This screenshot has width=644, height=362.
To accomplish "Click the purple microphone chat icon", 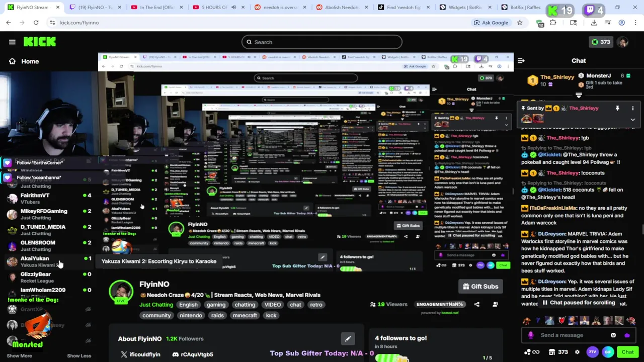I will (x=531, y=335).
